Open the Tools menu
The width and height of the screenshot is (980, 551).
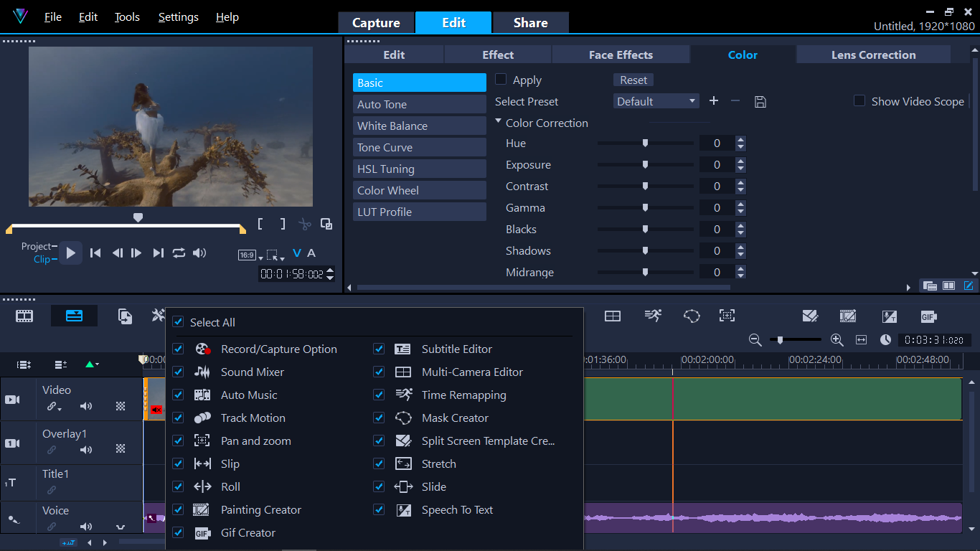127,17
